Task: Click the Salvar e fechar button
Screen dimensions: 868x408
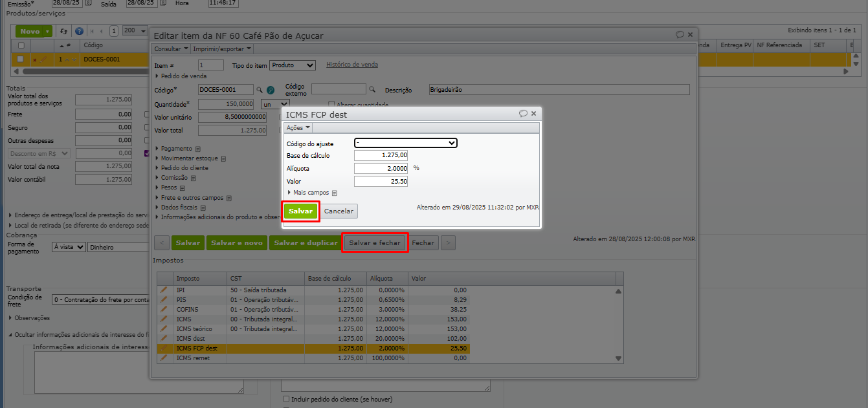Action: (x=375, y=243)
